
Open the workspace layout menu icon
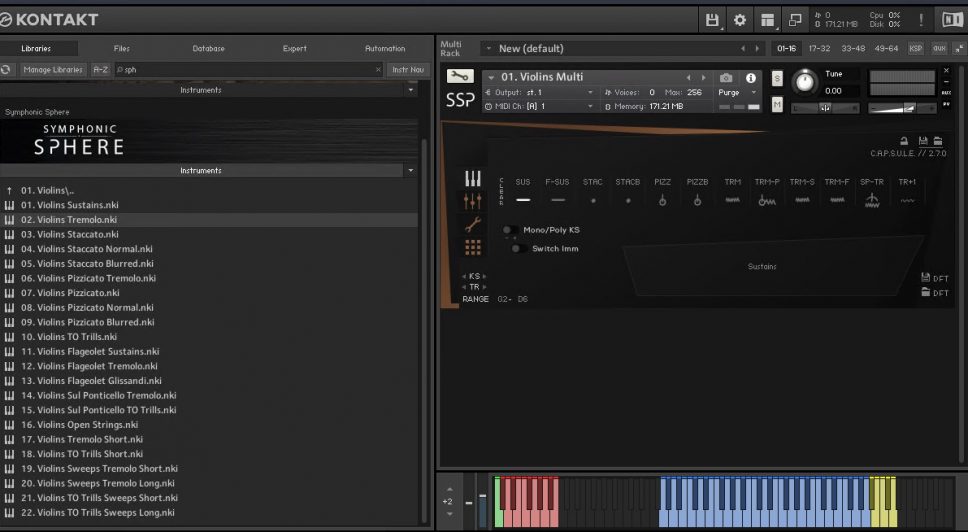pyautogui.click(x=767, y=20)
